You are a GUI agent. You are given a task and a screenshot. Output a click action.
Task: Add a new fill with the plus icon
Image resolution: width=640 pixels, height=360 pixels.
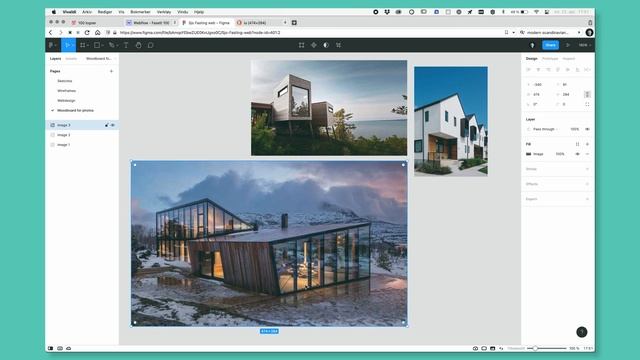click(x=587, y=144)
